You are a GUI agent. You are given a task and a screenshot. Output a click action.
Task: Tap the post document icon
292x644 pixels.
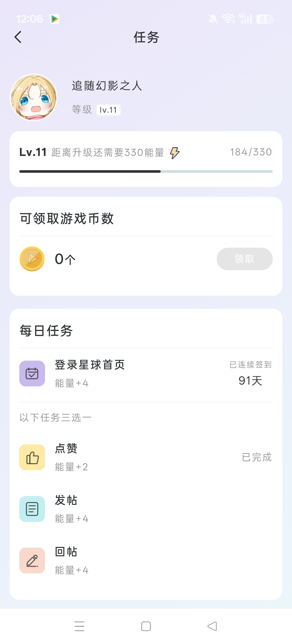pos(32,509)
